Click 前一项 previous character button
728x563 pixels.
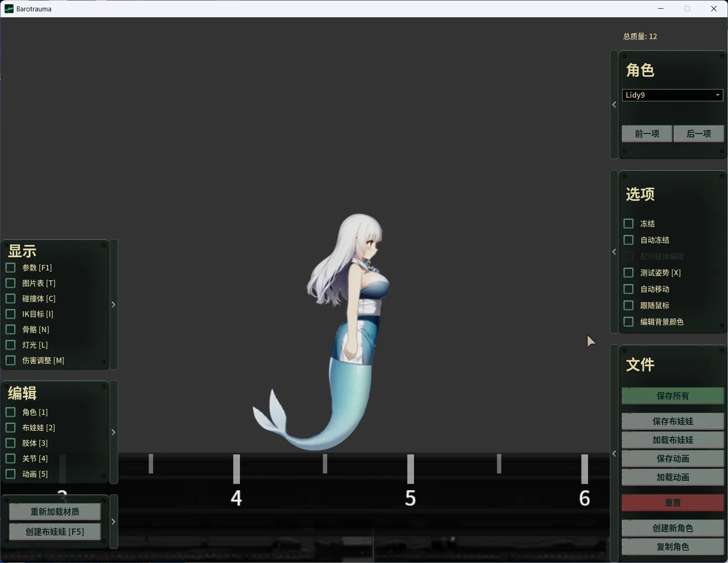click(647, 134)
